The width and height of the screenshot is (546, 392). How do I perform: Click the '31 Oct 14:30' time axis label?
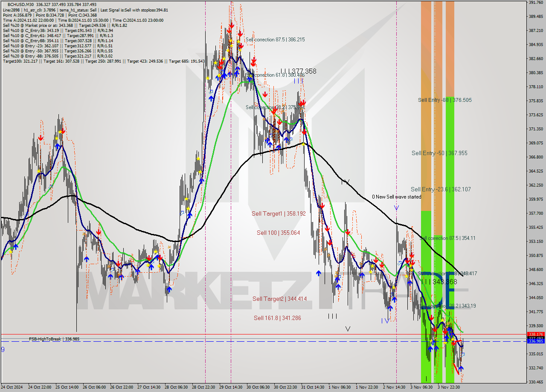(313, 387)
